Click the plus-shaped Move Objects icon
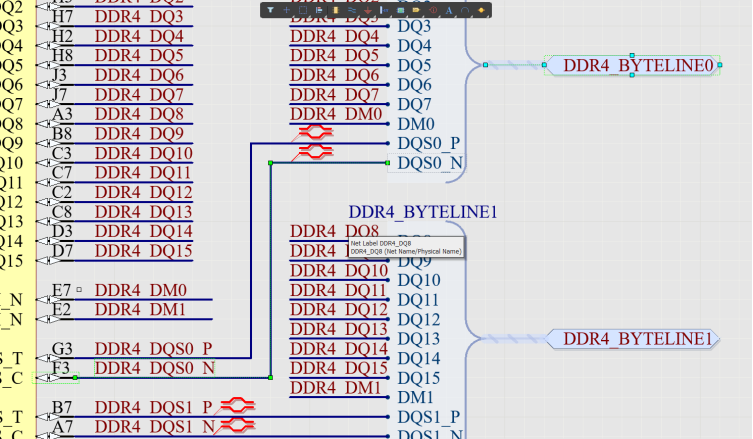Image resolution: width=753 pixels, height=439 pixels. click(286, 10)
